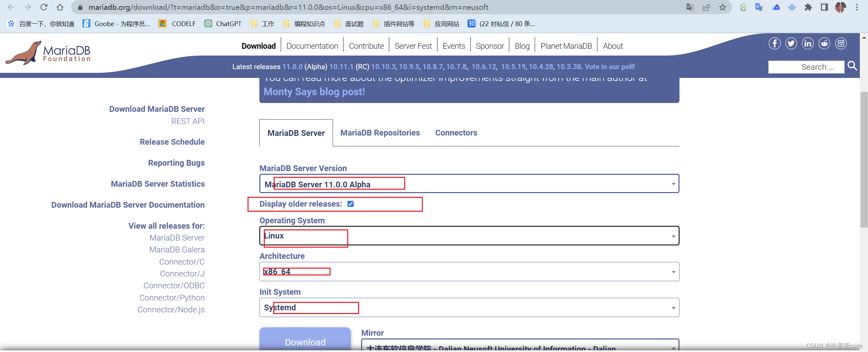Open MariaDB LinkedIn page icon
868x352 pixels.
coord(808,43)
